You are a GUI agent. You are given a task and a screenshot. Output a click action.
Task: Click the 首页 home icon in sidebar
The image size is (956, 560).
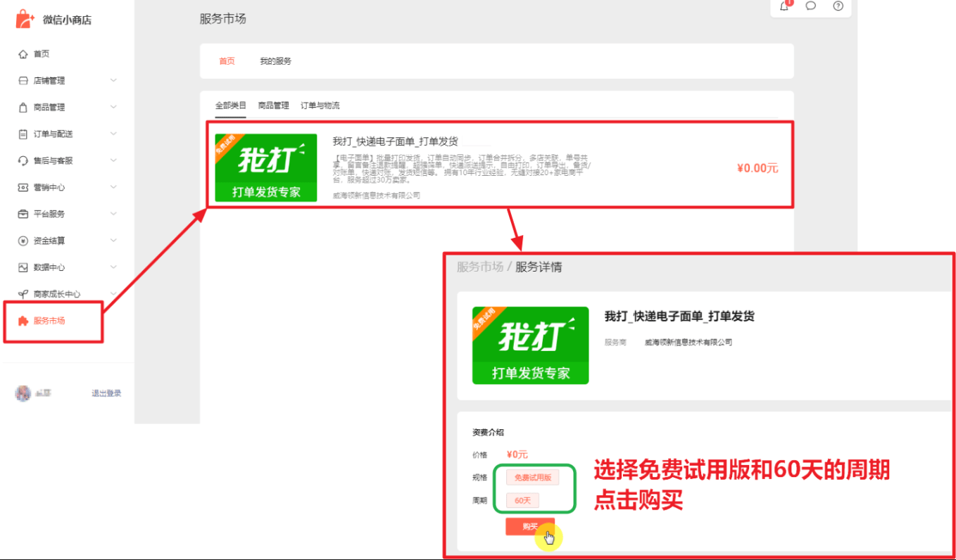click(23, 54)
